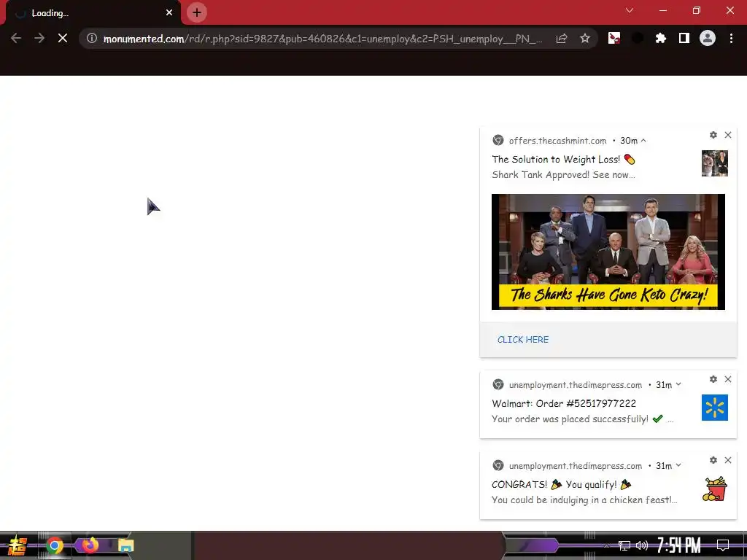
Task: Click Chrome icon beside offers.thecashmint.com
Action: 498,140
